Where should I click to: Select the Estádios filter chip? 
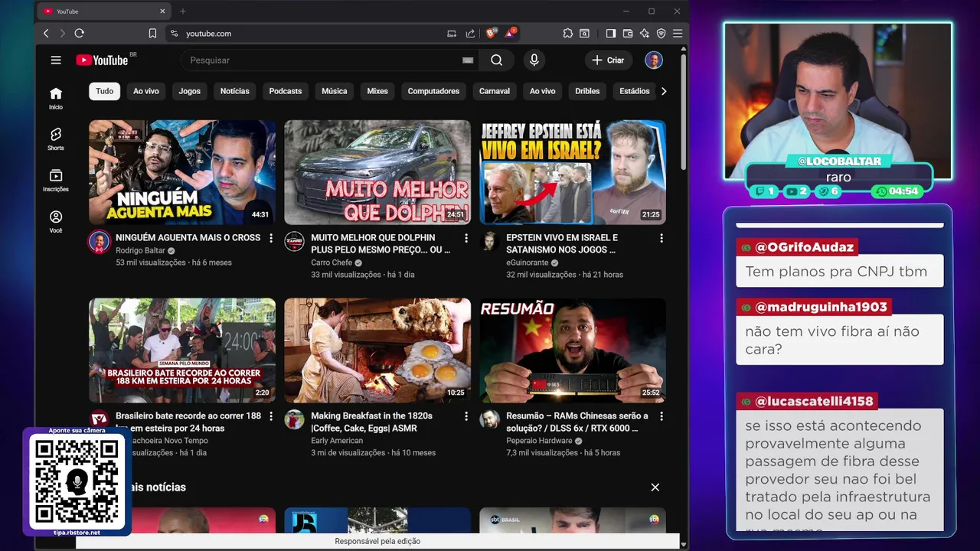(634, 91)
